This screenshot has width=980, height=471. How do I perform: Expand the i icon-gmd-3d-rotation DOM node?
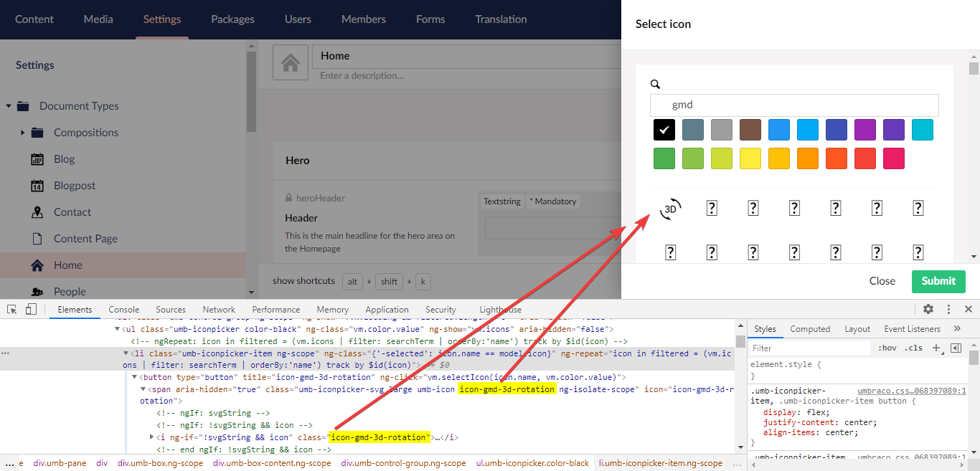tap(151, 437)
